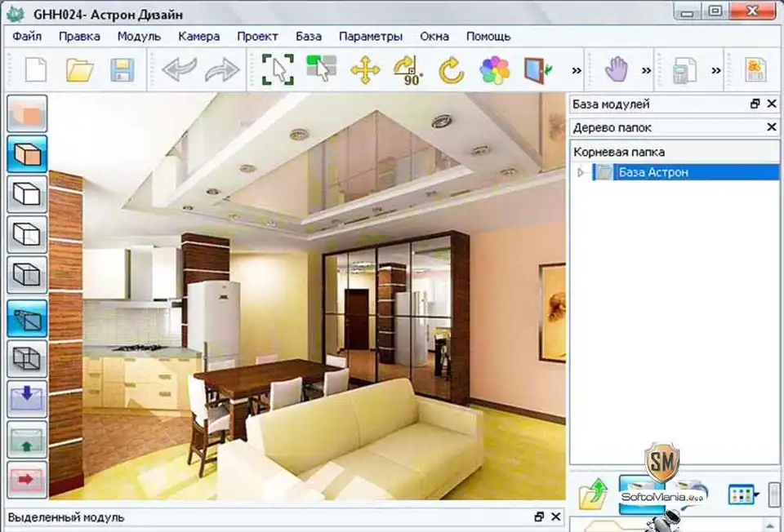The width and height of the screenshot is (784, 532).
Task: Go up a folder with green arrow icon
Action: (x=593, y=494)
